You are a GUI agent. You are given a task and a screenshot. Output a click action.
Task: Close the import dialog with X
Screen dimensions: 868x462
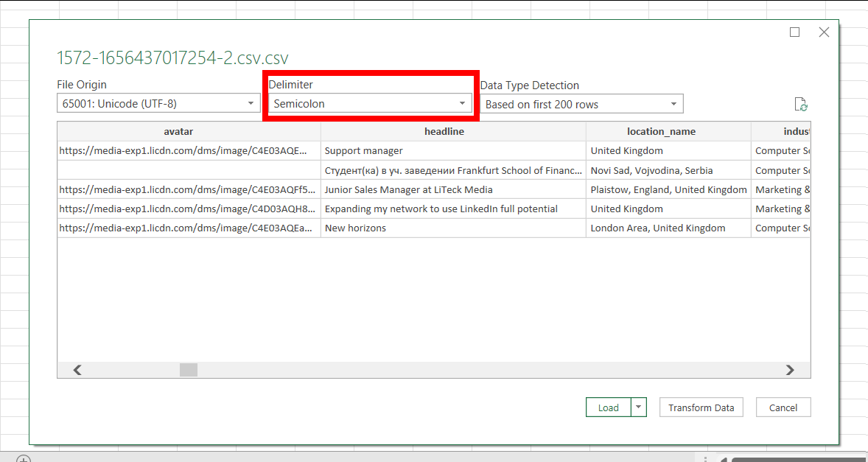pos(825,32)
